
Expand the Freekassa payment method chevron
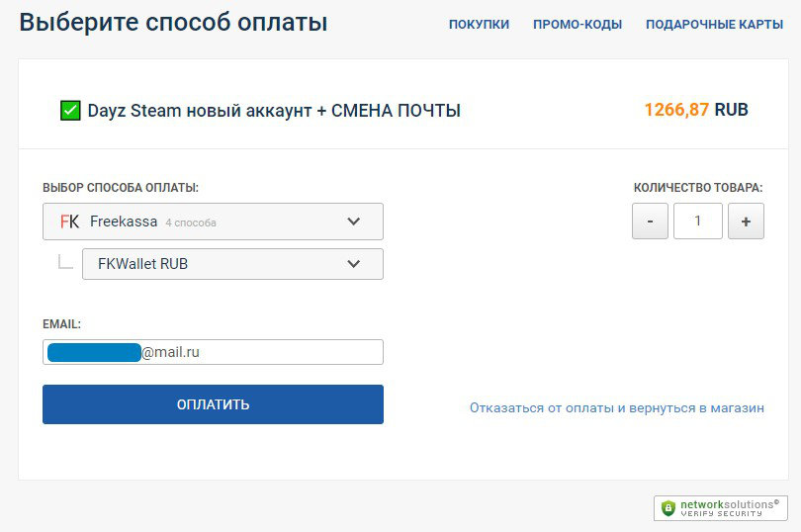pos(354,222)
